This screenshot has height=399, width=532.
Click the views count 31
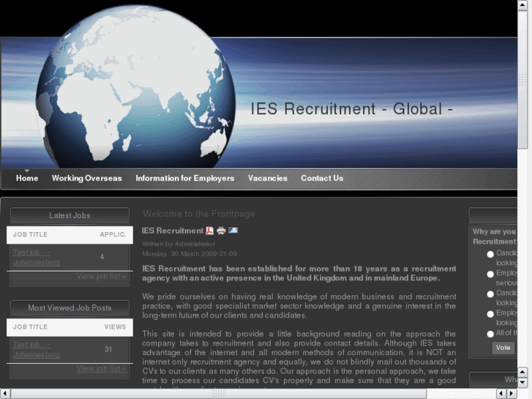pyautogui.click(x=108, y=349)
